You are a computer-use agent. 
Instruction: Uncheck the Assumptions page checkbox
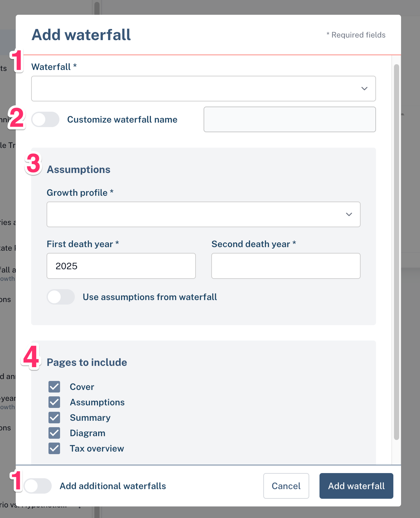54,402
